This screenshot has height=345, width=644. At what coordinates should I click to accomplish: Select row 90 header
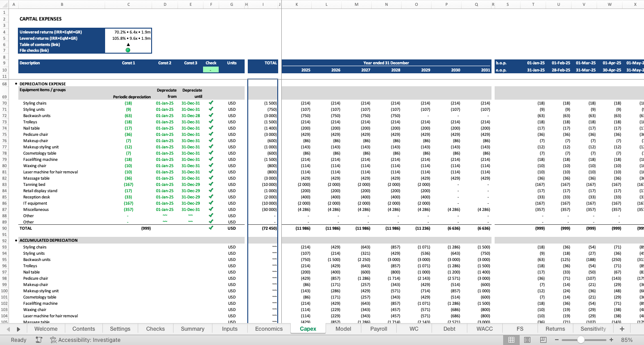point(4,228)
